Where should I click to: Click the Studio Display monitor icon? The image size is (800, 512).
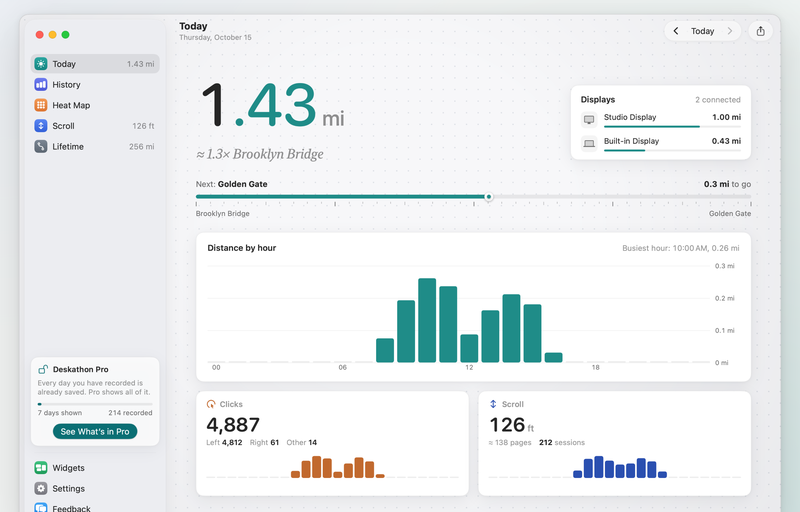pyautogui.click(x=589, y=120)
